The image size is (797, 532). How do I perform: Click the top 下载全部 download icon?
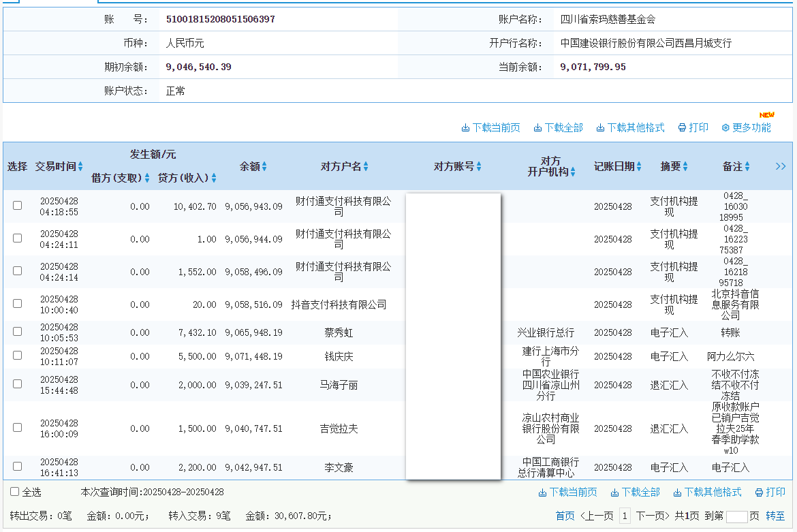[x=537, y=128]
